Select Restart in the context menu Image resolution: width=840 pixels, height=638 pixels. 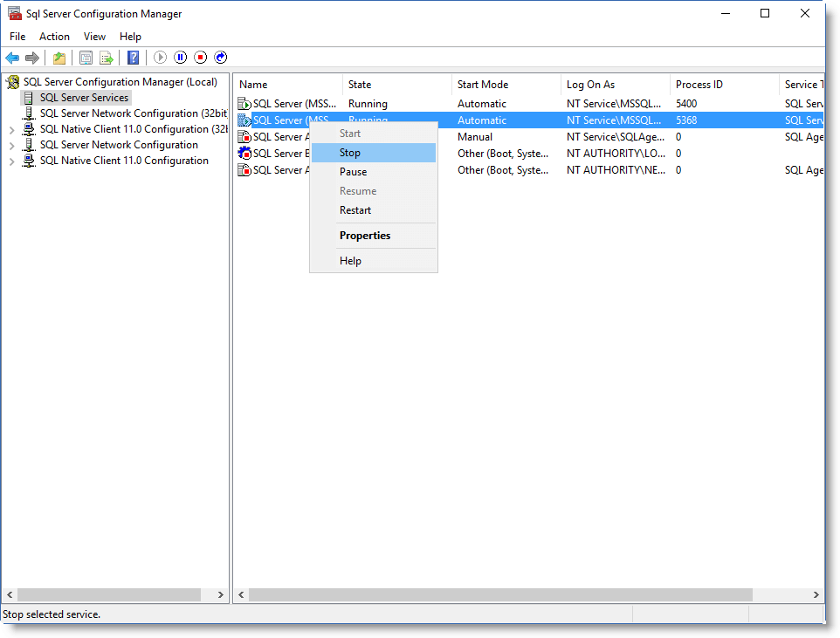tap(355, 210)
